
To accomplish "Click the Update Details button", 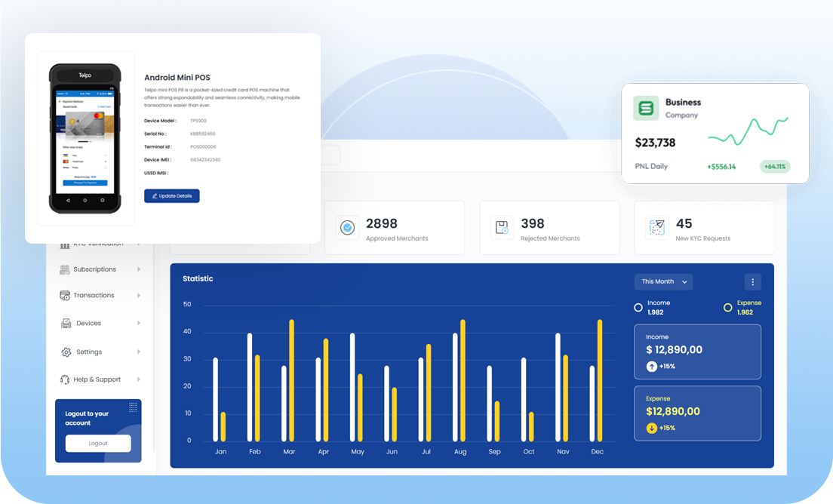I will (172, 196).
